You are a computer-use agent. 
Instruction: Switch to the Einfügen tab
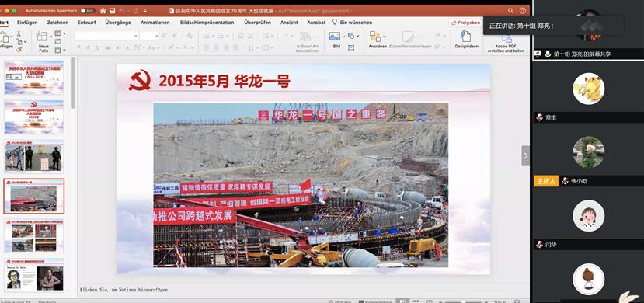click(27, 23)
